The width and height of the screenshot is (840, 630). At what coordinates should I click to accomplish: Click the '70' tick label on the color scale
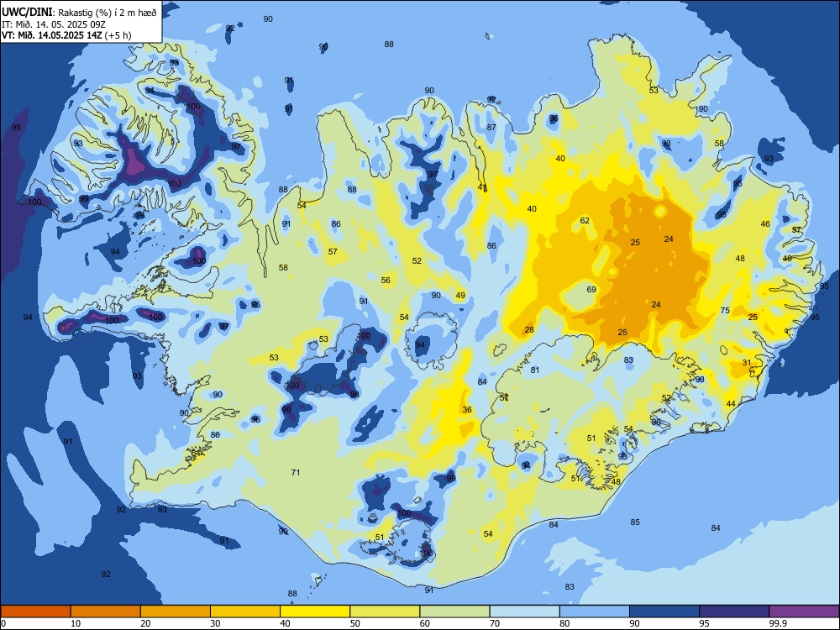point(495,623)
